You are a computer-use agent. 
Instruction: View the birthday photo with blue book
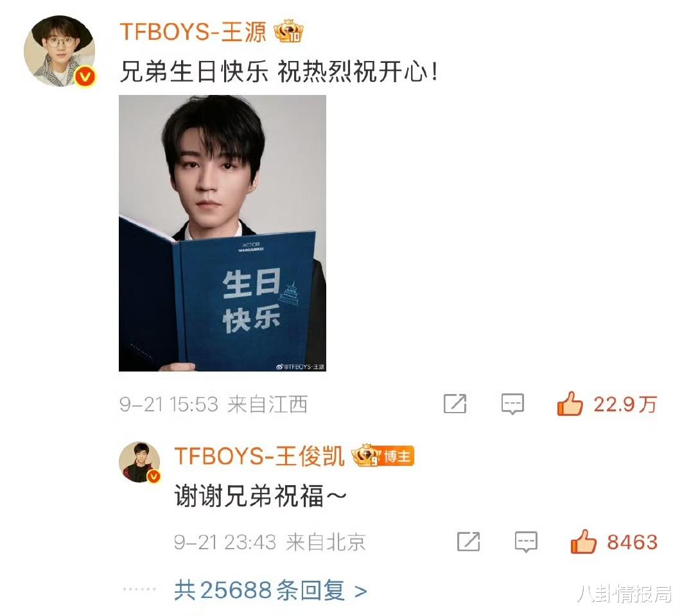(x=222, y=233)
